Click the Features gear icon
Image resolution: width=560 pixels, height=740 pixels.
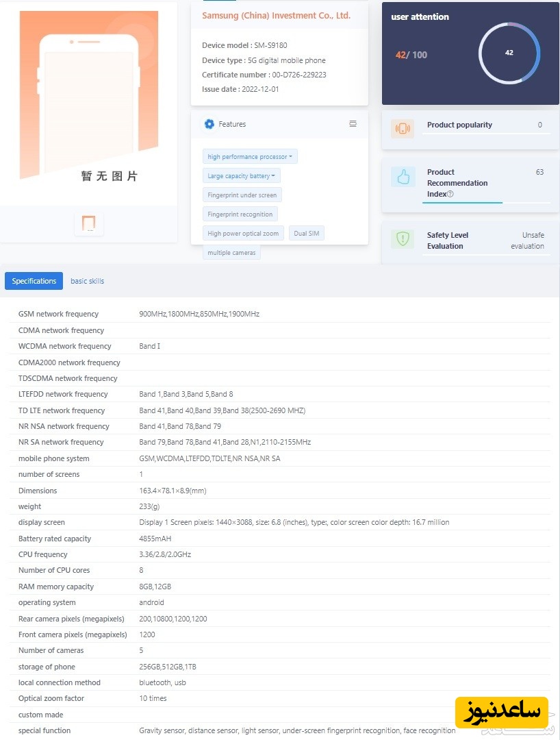pyautogui.click(x=209, y=124)
